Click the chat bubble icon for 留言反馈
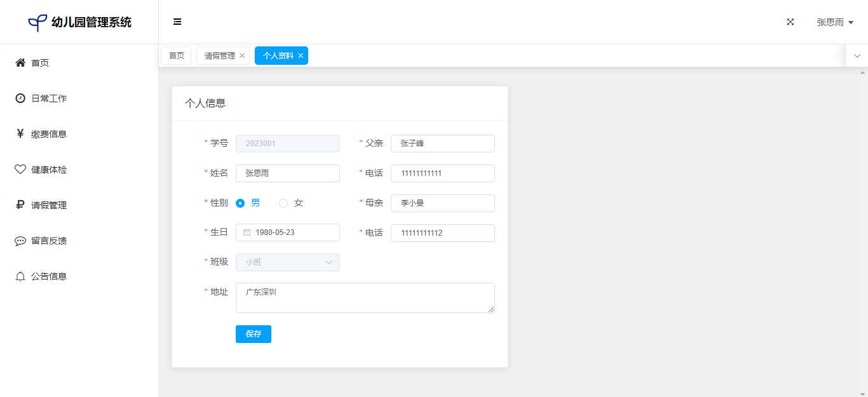Image resolution: width=868 pixels, height=397 pixels. [20, 241]
